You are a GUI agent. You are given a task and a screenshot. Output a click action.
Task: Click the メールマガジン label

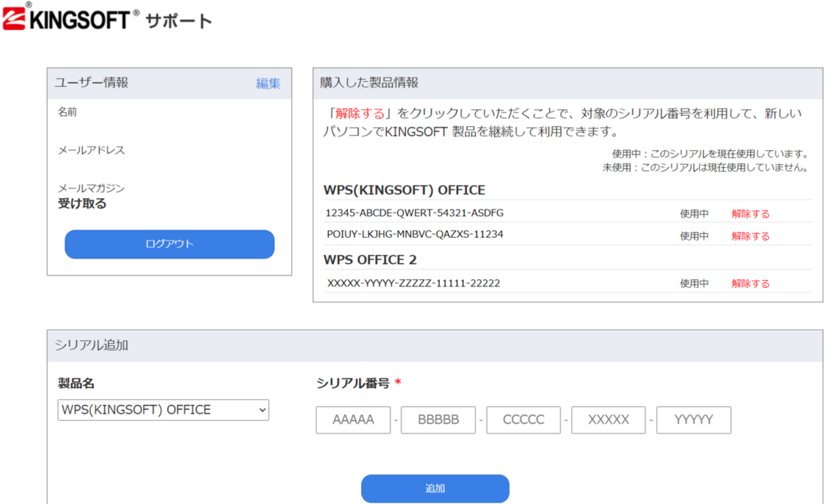tap(92, 189)
